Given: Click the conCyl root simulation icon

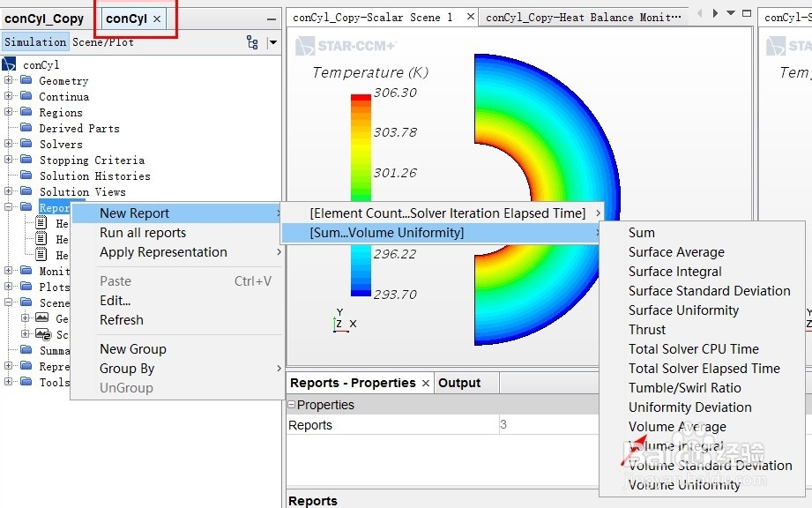Looking at the screenshot, I should [9, 64].
